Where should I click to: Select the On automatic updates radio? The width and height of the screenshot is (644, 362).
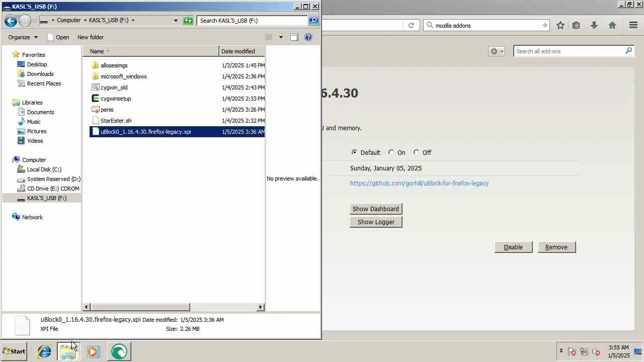[391, 152]
